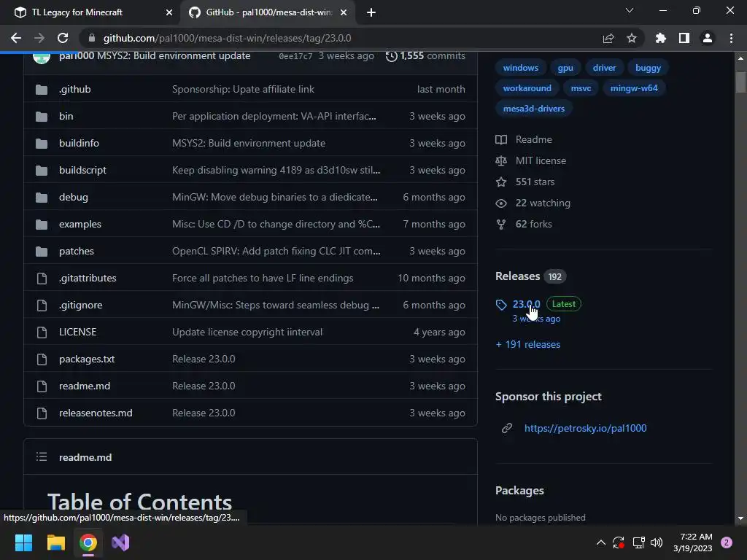Open the LICENSE file
This screenshot has width=747, height=560.
point(77,332)
